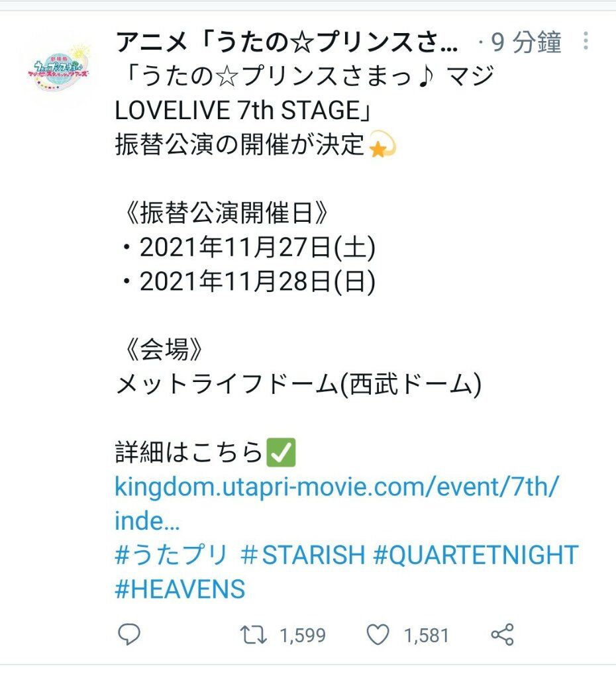
Task: Open the reply speech bubble icon
Action: tap(129, 634)
